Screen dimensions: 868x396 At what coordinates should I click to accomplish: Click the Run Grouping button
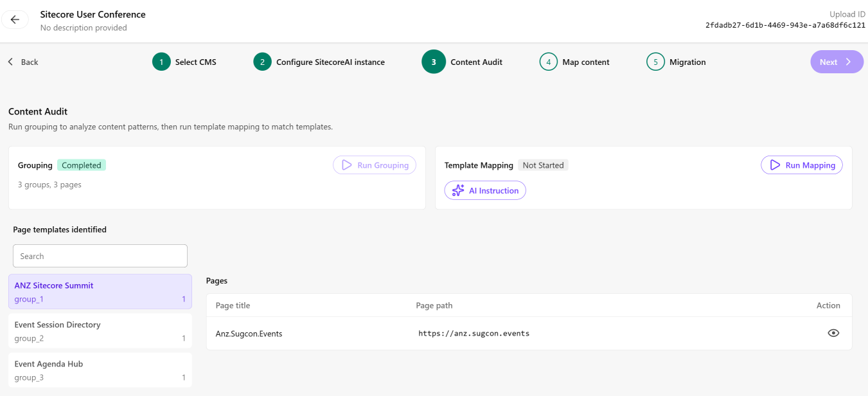(375, 165)
